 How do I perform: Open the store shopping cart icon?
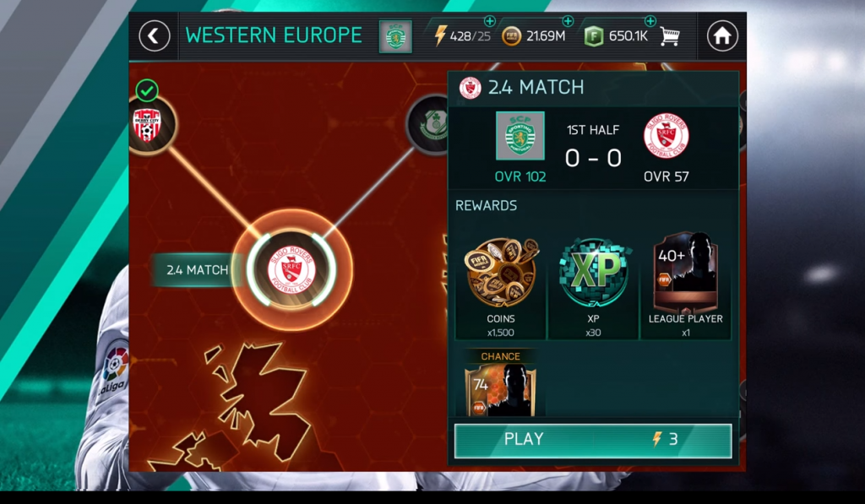pyautogui.click(x=669, y=37)
